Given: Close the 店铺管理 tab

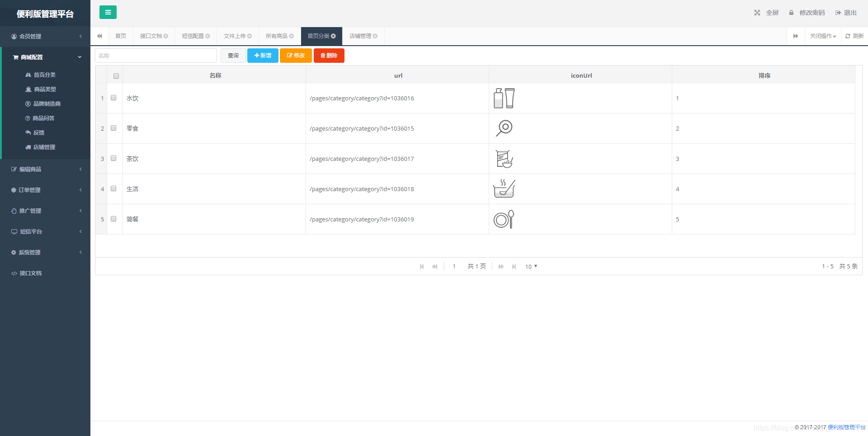Looking at the screenshot, I should pyautogui.click(x=375, y=36).
